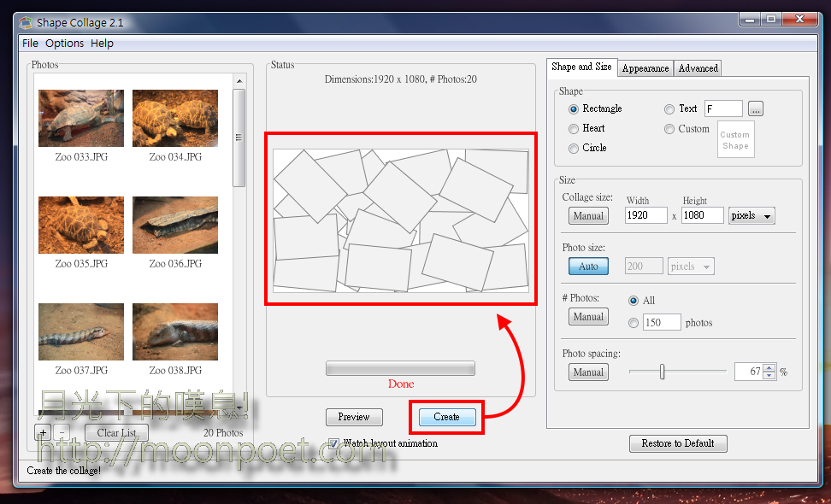Open the File menu
The height and width of the screenshot is (504, 831).
[30, 44]
